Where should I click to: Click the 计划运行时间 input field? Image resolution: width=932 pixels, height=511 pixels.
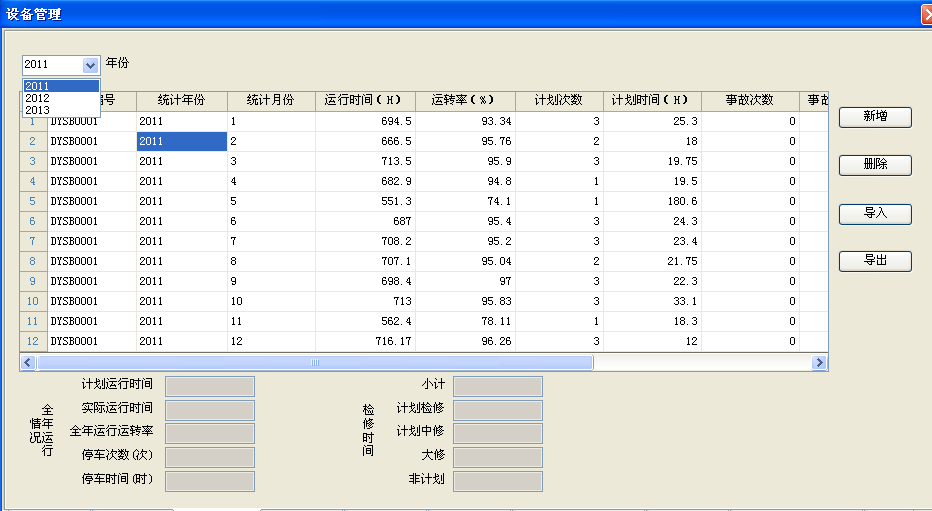click(x=209, y=386)
